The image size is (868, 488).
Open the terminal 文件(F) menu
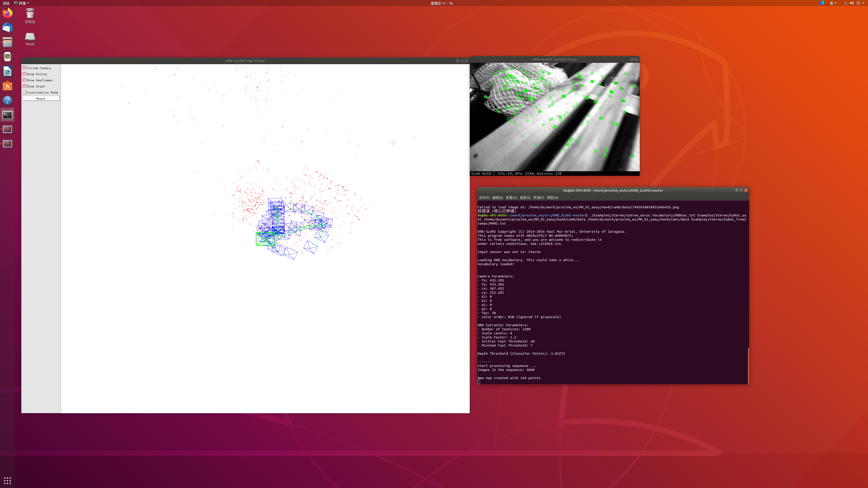point(484,198)
